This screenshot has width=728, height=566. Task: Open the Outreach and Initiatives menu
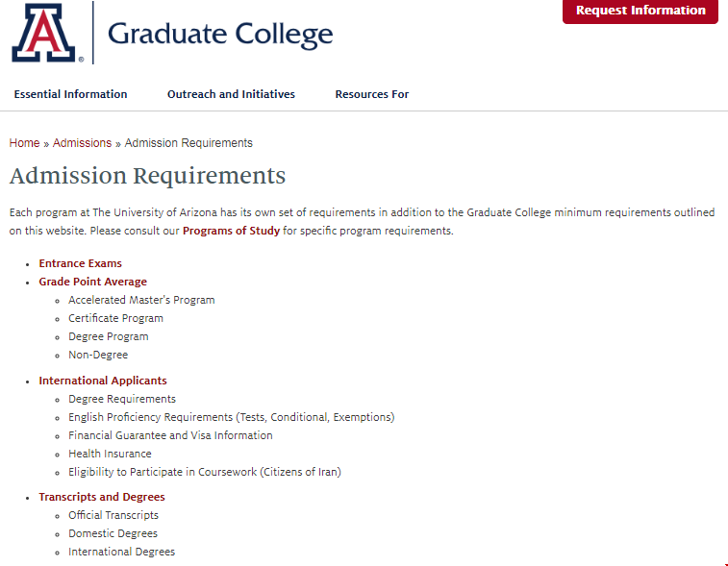pyautogui.click(x=231, y=94)
